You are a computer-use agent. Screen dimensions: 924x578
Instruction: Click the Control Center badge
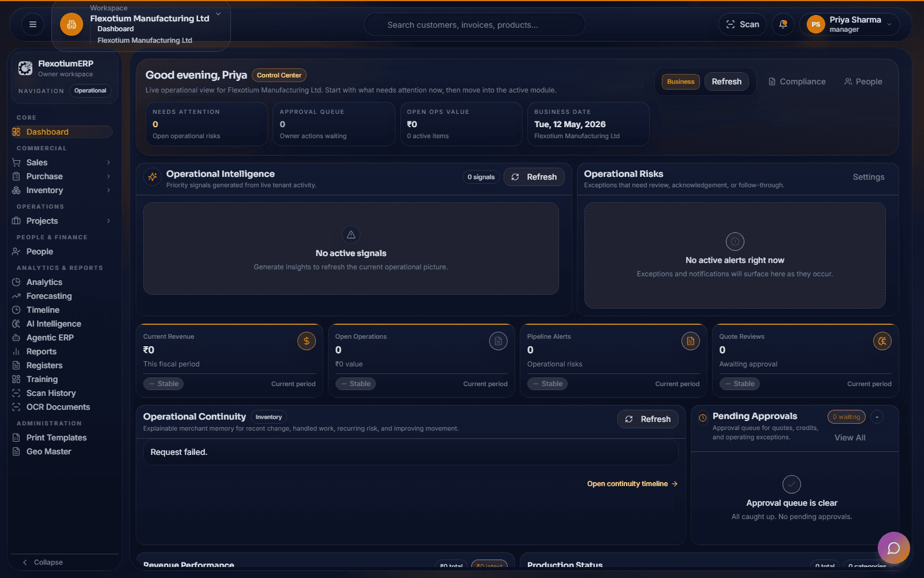279,75
